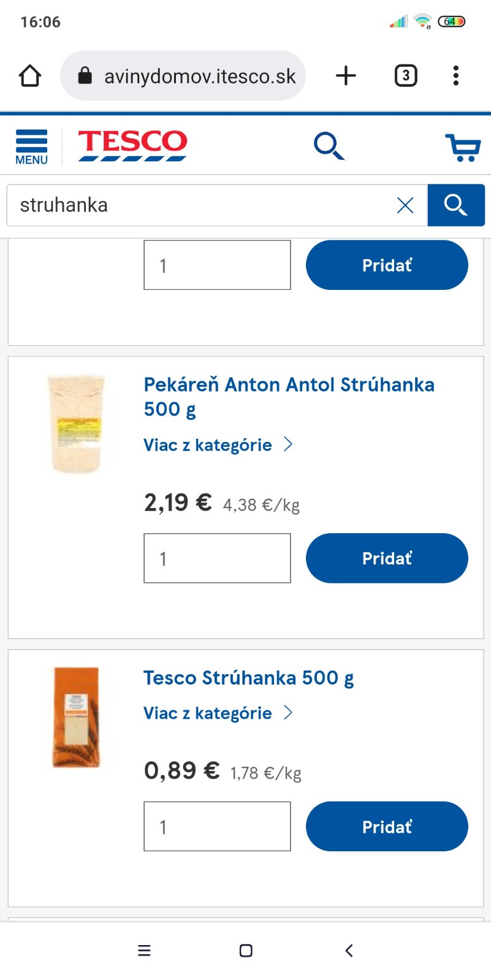Add Pekáreň Anton Antol Strúhanka to cart
Screen dimensions: 491x980
387,558
